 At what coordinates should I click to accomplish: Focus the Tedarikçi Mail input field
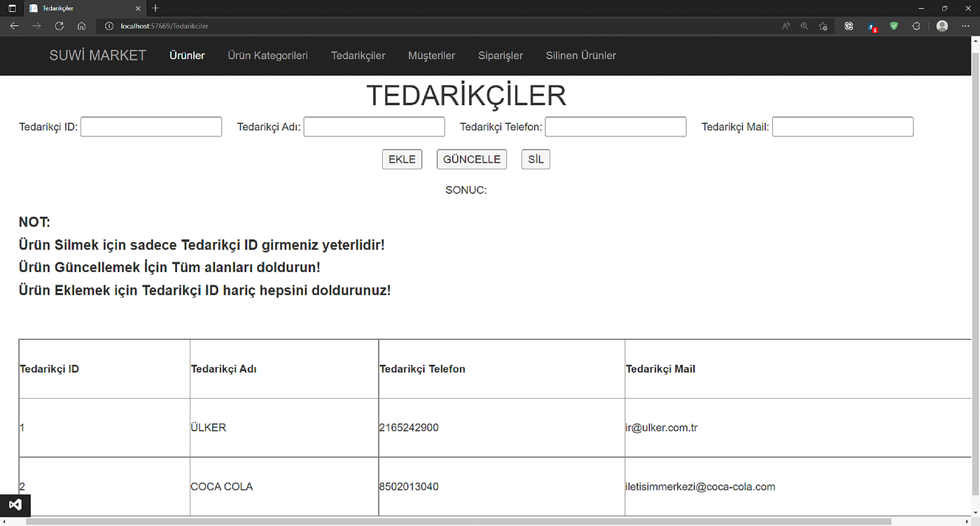click(843, 127)
